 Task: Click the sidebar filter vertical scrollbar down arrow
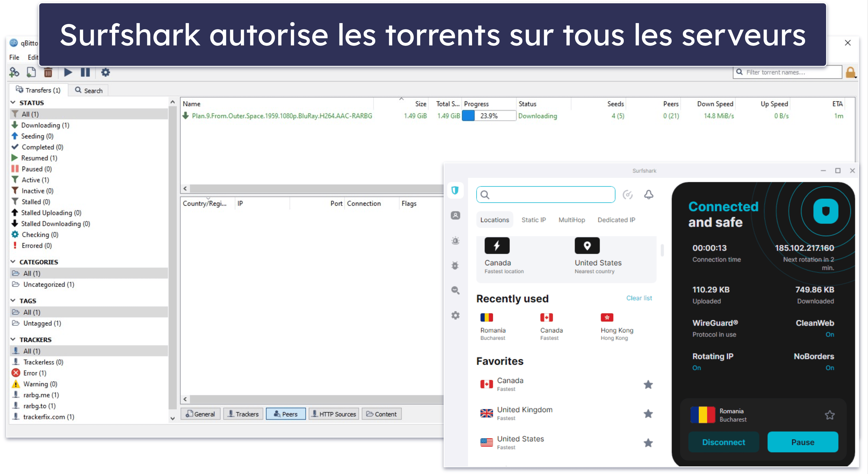click(x=173, y=418)
